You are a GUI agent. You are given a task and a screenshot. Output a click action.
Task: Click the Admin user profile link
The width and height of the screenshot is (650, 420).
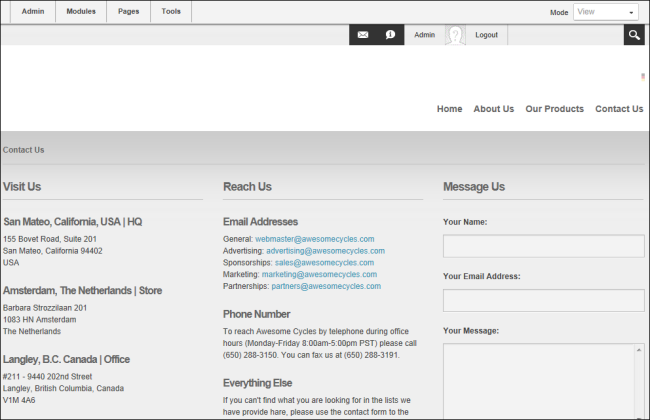coord(424,35)
